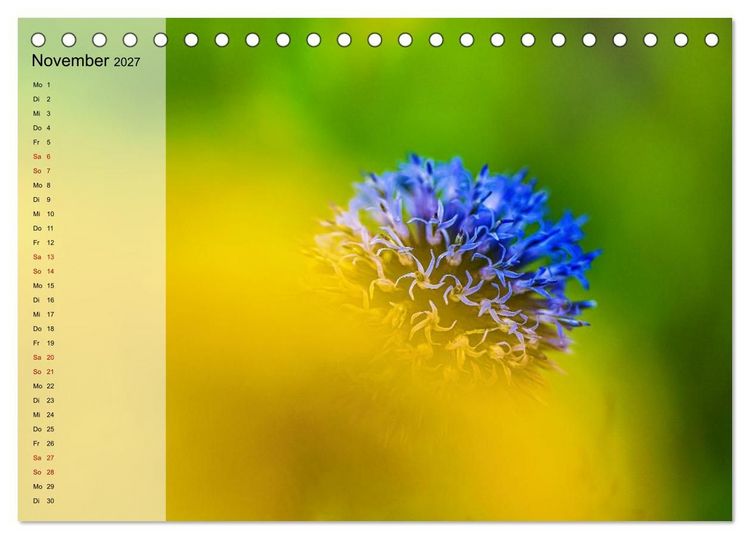Pick Monday 15 in the calendar column

[44, 286]
